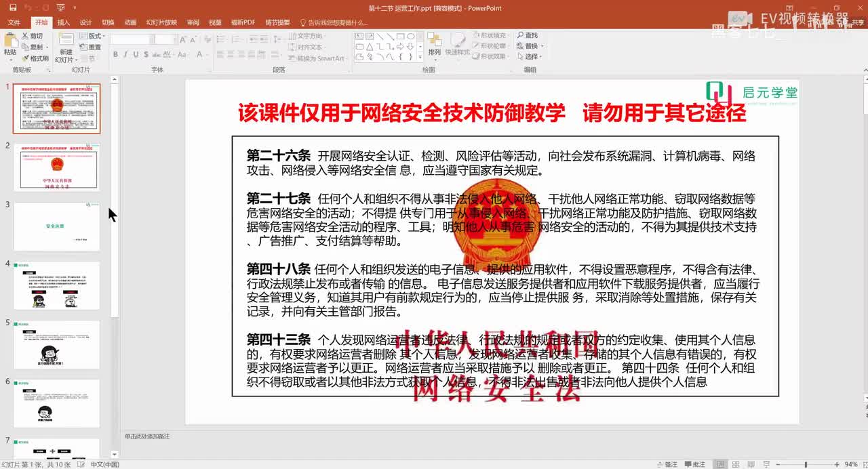This screenshot has height=469, width=868.
Task: Click the 重置 reset button
Action: pyautogui.click(x=91, y=47)
